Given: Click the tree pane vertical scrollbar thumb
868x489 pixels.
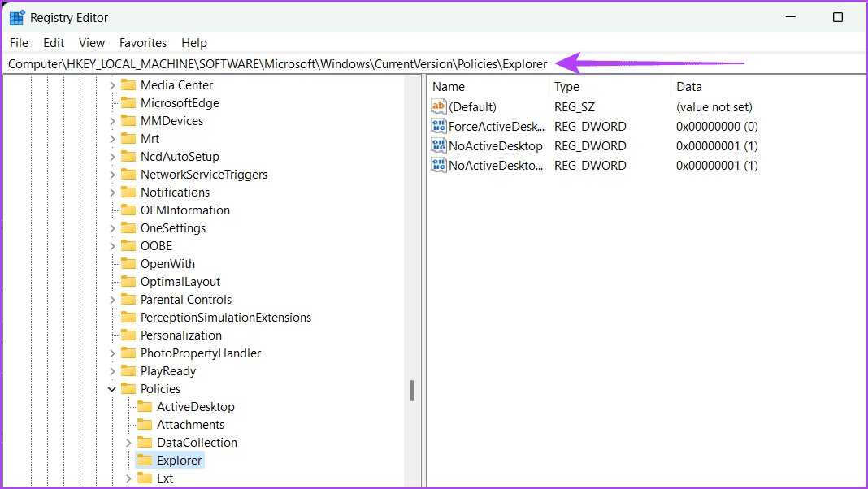Looking at the screenshot, I should coord(412,391).
